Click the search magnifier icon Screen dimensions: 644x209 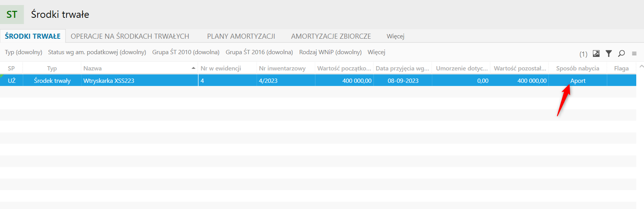pos(622,53)
